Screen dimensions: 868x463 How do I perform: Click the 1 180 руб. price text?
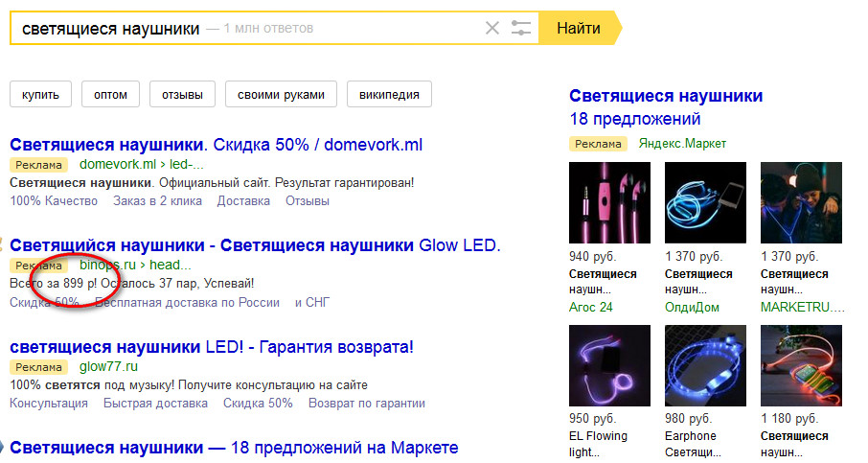[788, 419]
